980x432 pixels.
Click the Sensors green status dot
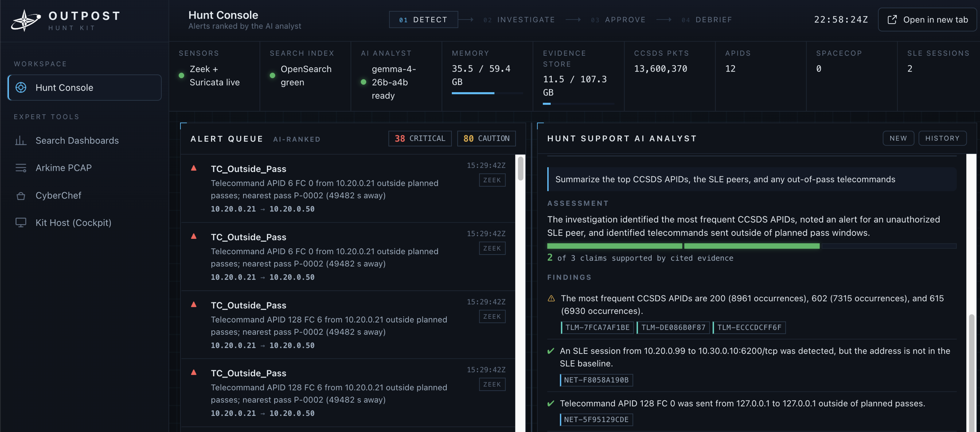pos(181,76)
